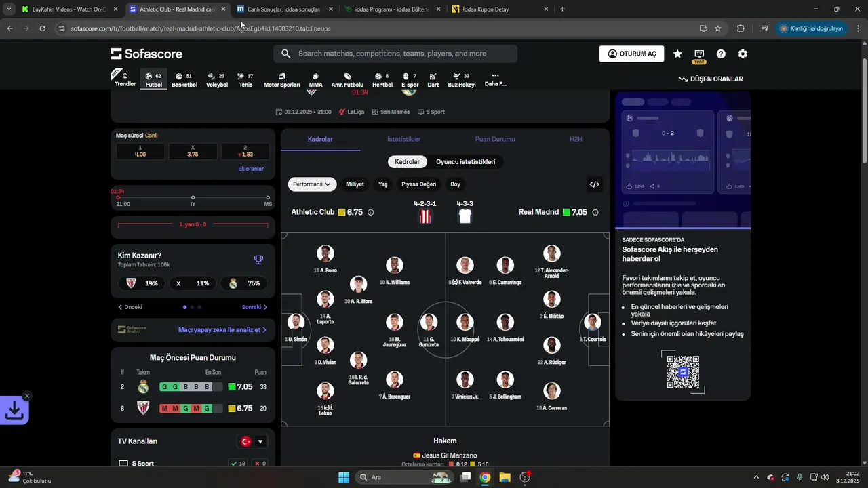Open Chrome tab search dropdown arrow
The width and height of the screenshot is (868, 488).
9,9
